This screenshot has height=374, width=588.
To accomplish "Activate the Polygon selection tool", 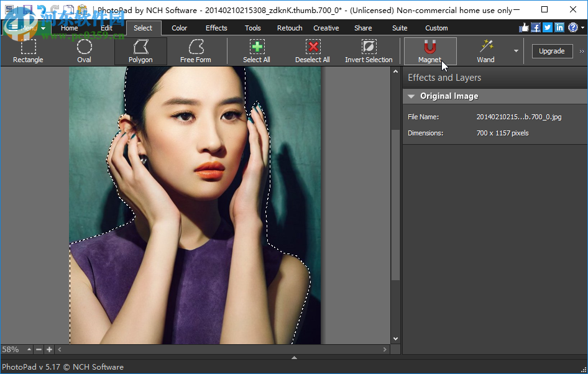I will [140, 50].
